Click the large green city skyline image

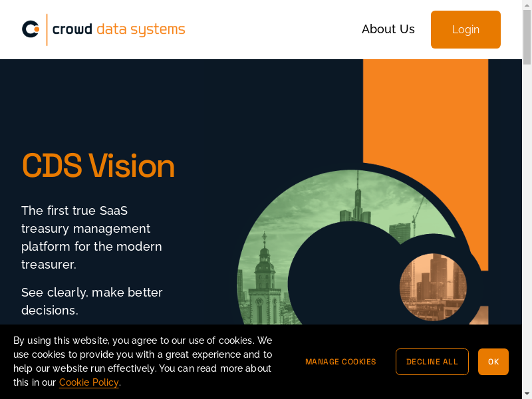coord(266,253)
